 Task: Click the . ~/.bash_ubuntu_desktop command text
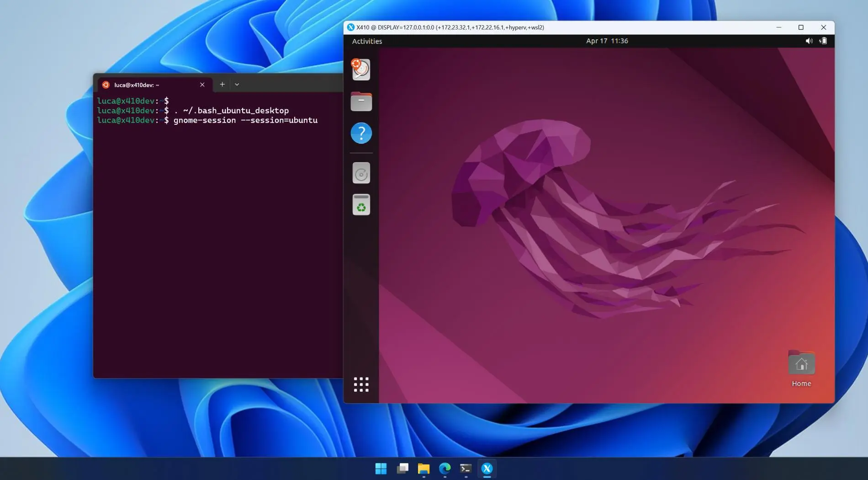(231, 111)
